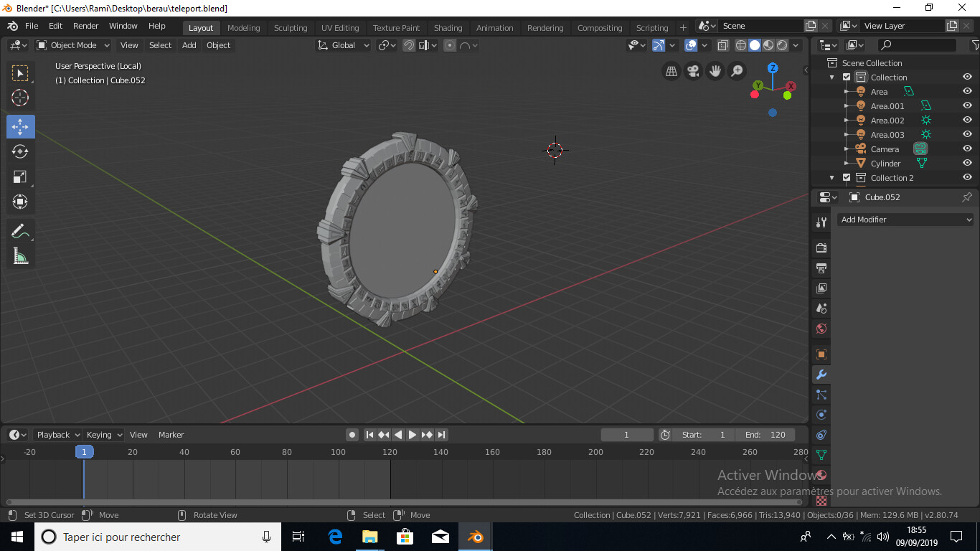The image size is (980, 551).
Task: Open the Render Properties tab
Action: tap(820, 248)
